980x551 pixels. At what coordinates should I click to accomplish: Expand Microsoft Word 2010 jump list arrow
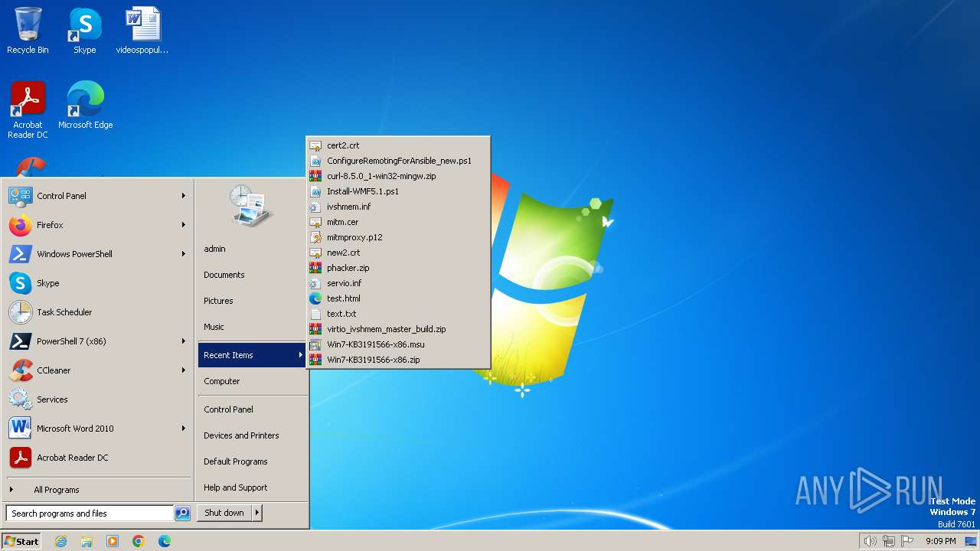point(184,429)
